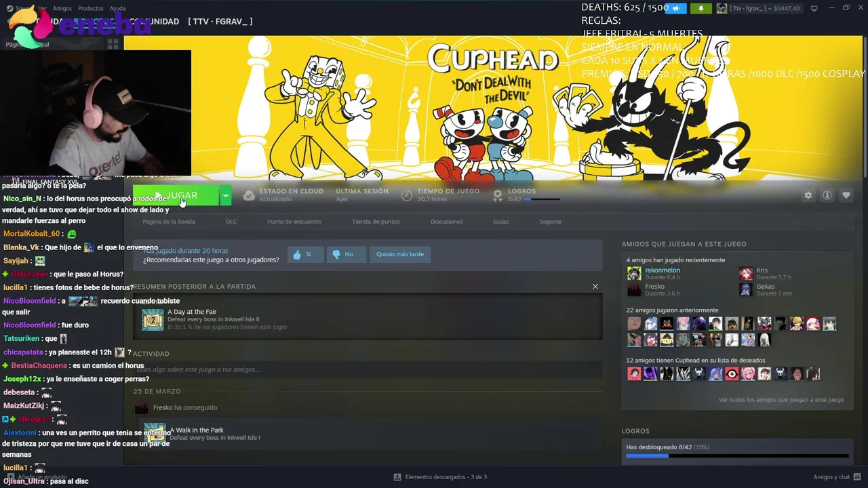Open the Guías tab
The image size is (868, 488).
click(501, 222)
